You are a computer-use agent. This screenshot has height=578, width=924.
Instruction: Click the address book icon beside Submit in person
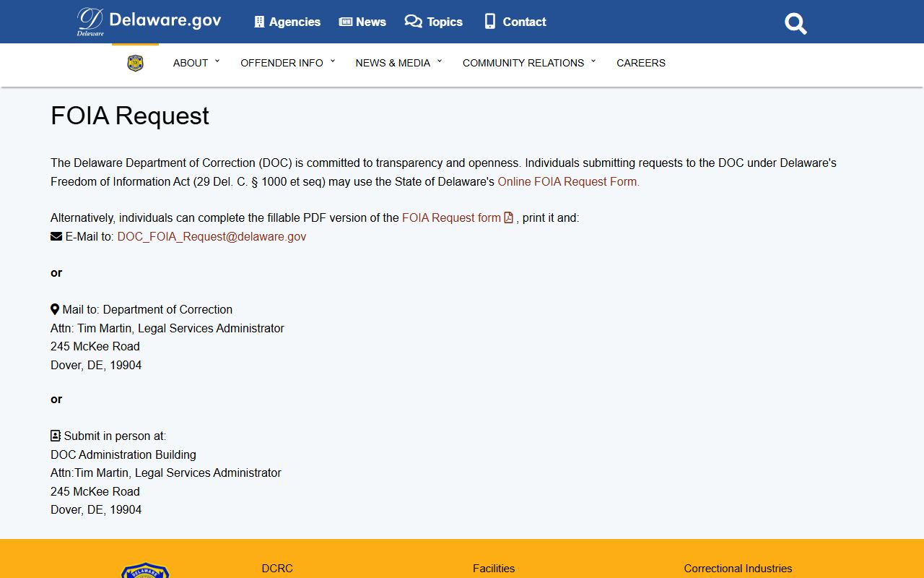[x=56, y=436]
